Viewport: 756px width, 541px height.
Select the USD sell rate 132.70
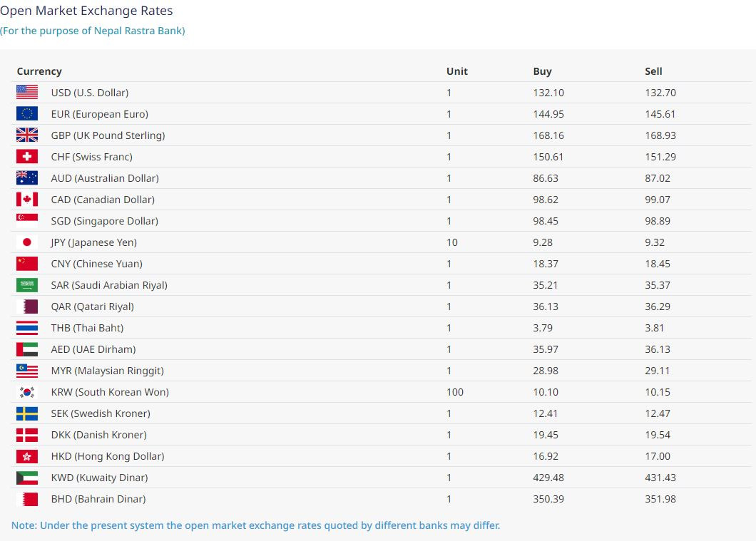[660, 93]
